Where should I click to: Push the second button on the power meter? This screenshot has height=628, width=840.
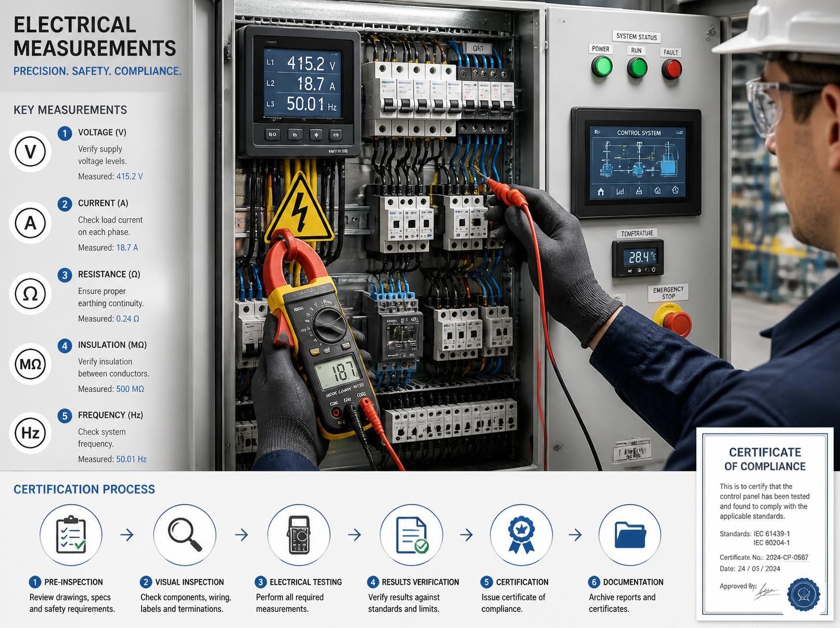[294, 135]
